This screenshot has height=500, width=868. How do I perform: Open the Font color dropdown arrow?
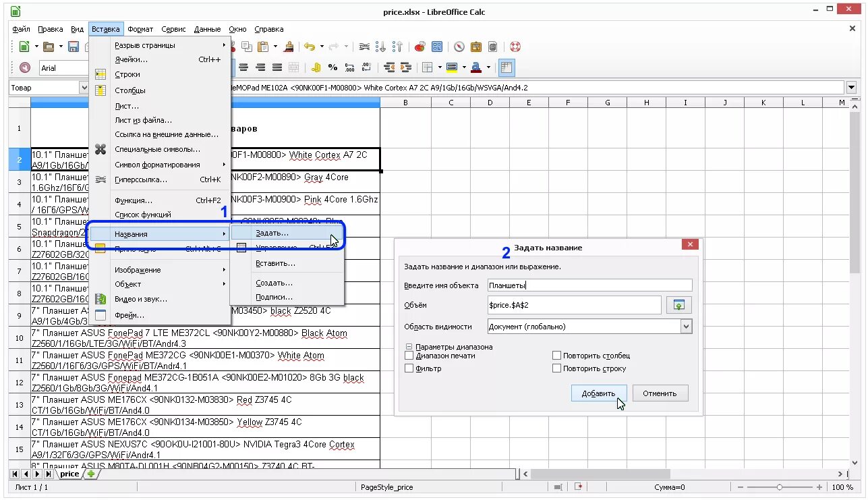click(488, 67)
